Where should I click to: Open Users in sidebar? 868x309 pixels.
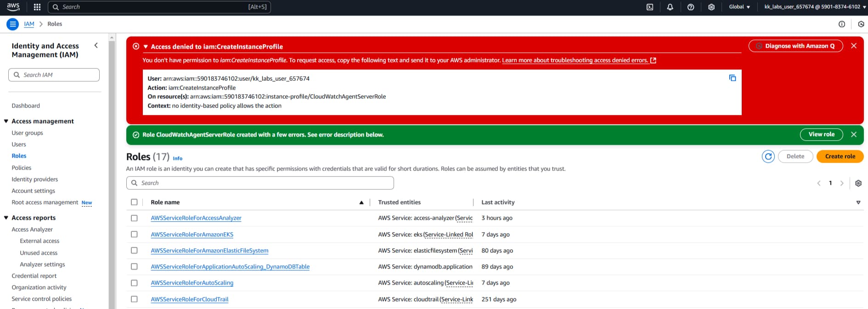tap(19, 144)
